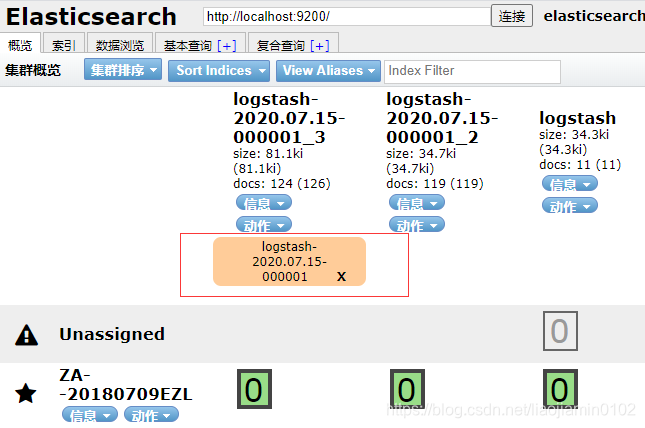Focus the http://localhost:9200/ address field
The width and height of the screenshot is (645, 428).
coord(347,16)
